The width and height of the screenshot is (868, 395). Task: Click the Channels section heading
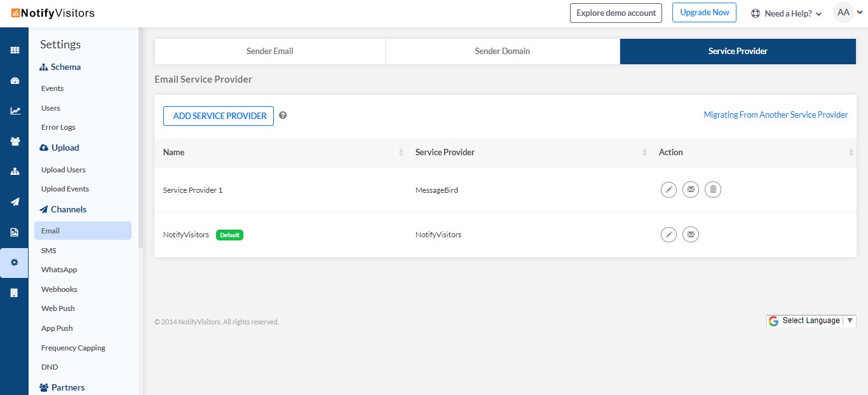[63, 209]
